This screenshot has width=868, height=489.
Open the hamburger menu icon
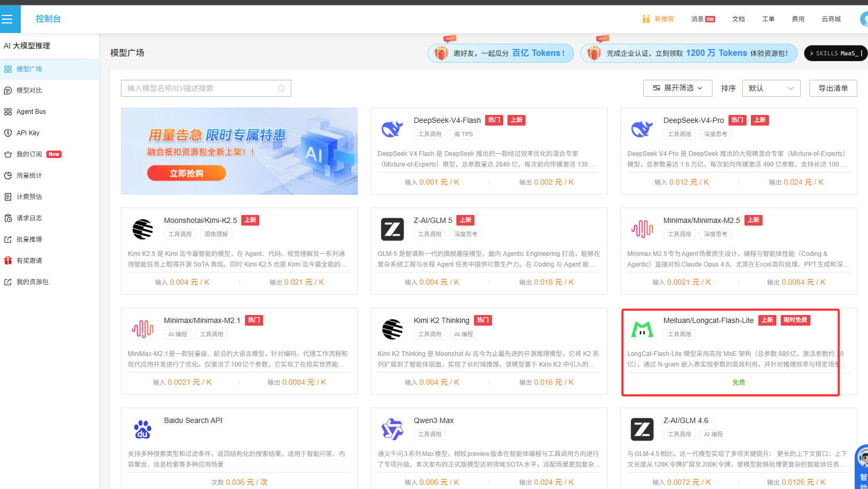7,19
